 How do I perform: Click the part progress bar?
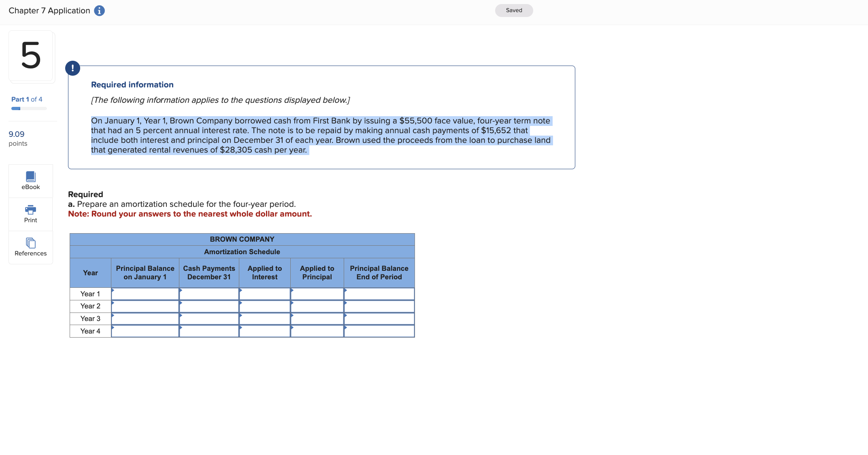(x=29, y=108)
